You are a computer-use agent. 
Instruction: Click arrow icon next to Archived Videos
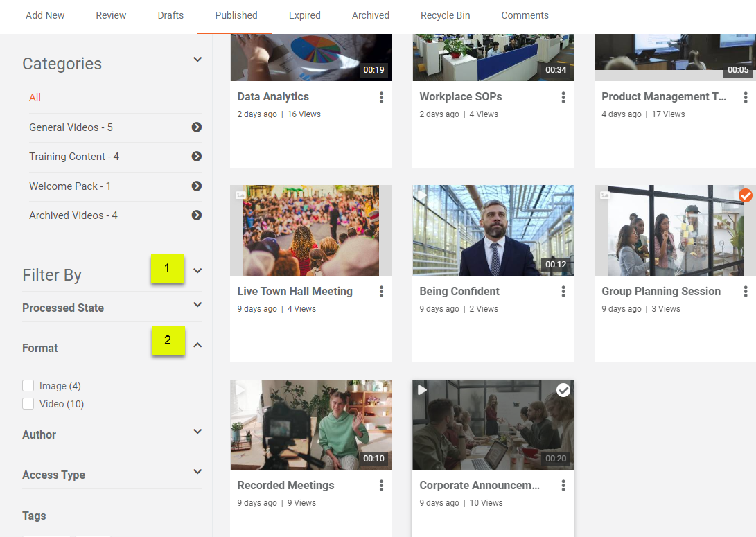(197, 215)
